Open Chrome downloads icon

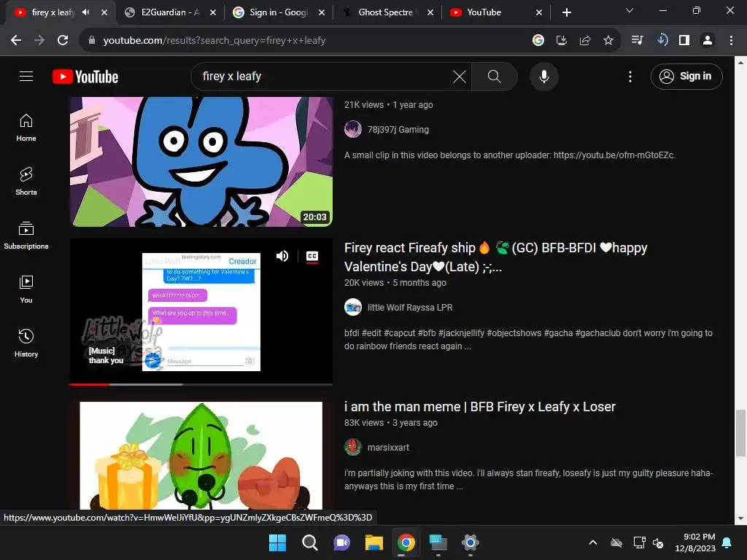click(x=661, y=41)
